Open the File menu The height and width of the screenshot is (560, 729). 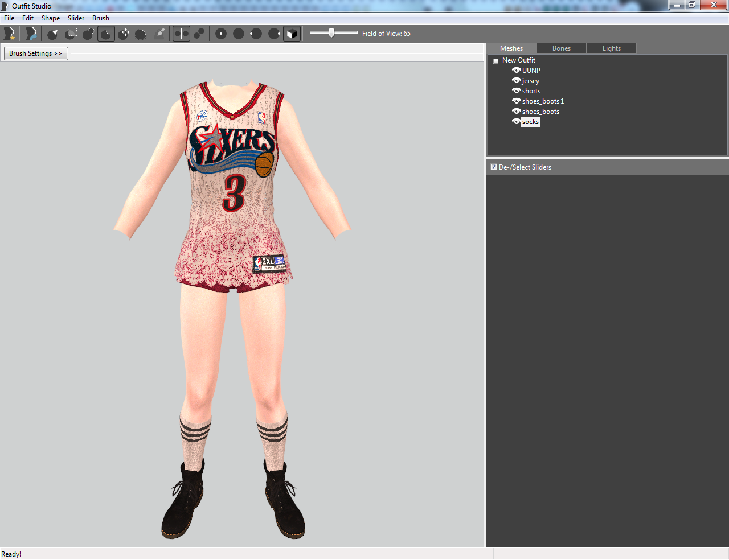coord(9,18)
